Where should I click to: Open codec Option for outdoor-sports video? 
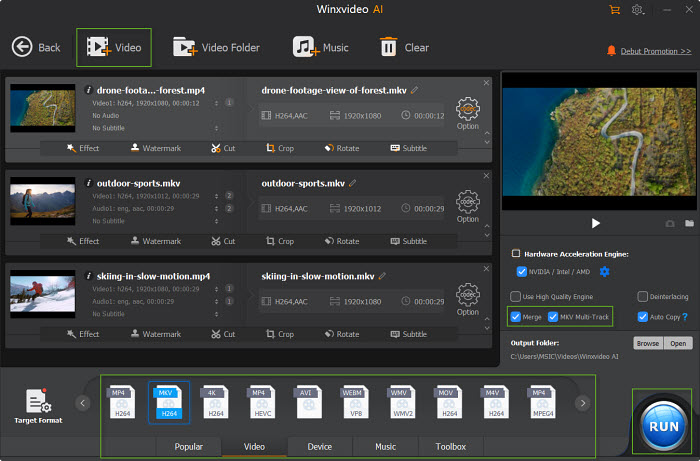pos(467,206)
